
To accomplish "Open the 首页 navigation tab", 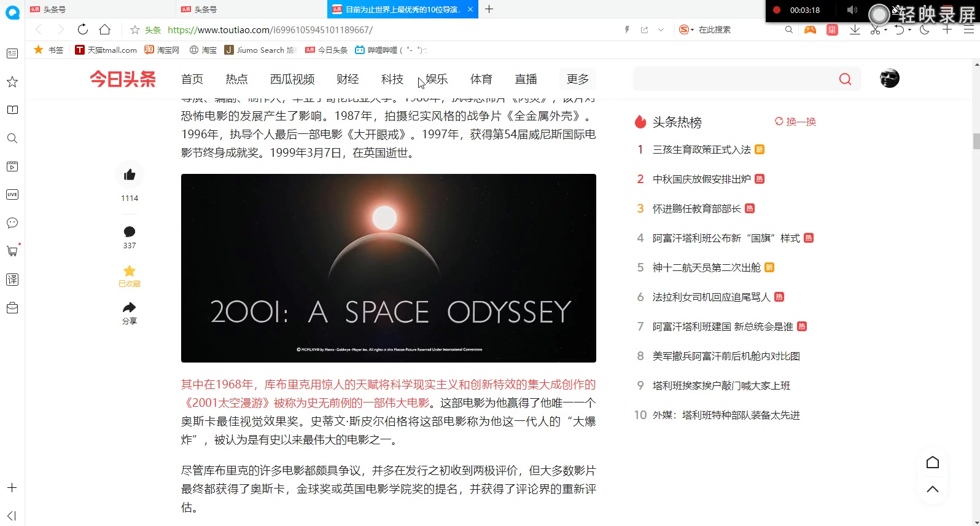I will (x=192, y=79).
